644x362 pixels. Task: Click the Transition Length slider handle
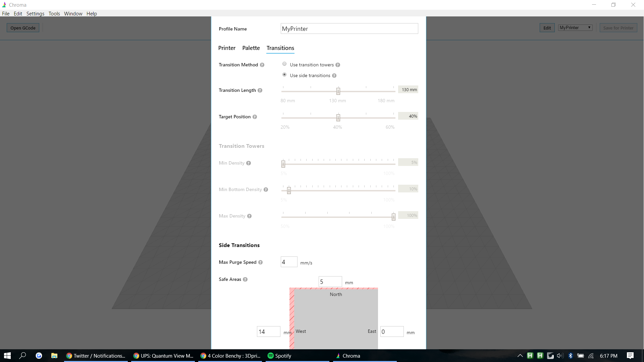[338, 91]
